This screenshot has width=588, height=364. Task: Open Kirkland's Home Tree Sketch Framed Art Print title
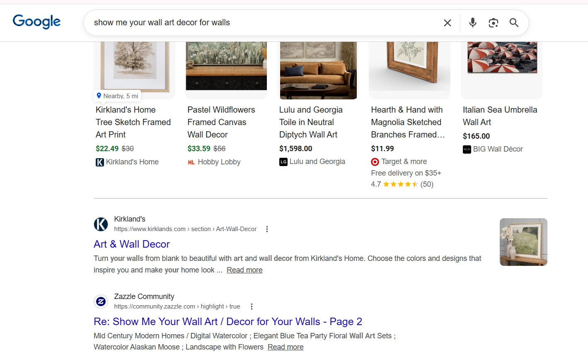pyautogui.click(x=133, y=122)
